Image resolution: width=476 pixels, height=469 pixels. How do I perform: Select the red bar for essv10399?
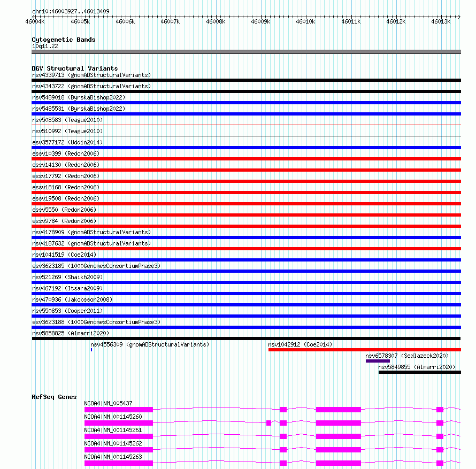[246, 159]
